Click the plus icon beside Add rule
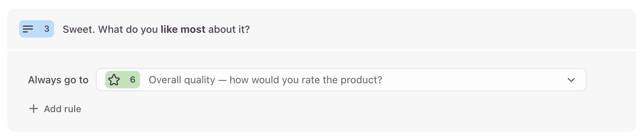Screen dimensions: 644x137 [33, 109]
